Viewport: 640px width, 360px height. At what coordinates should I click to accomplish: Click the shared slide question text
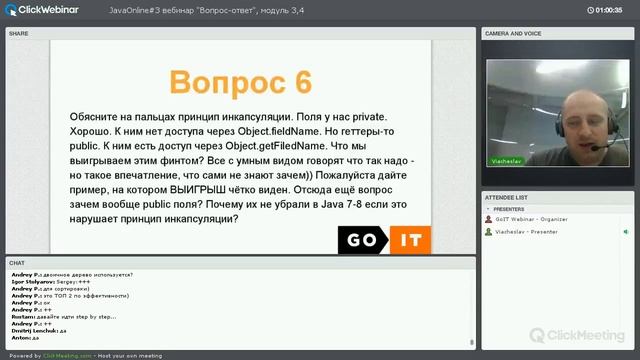point(242,168)
